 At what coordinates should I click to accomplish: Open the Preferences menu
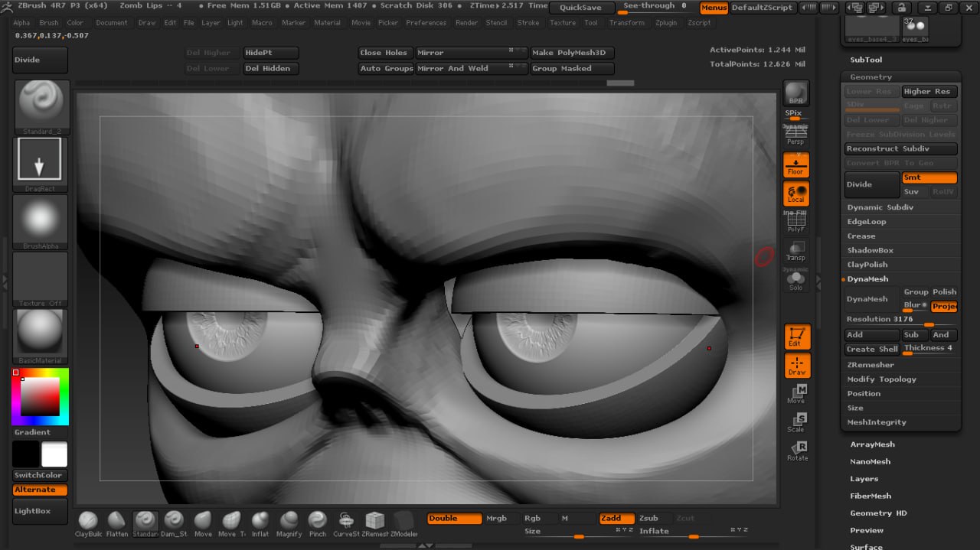(x=426, y=23)
